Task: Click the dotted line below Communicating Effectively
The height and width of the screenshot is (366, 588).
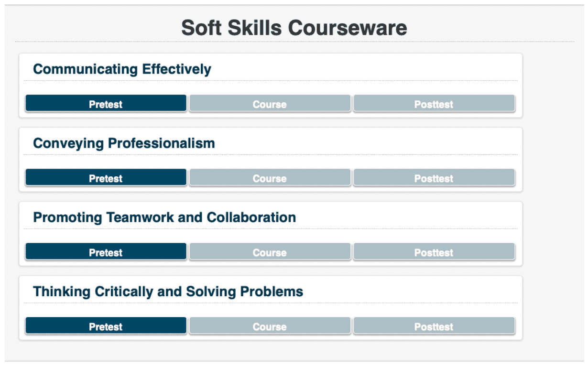Action: pyautogui.click(x=271, y=81)
